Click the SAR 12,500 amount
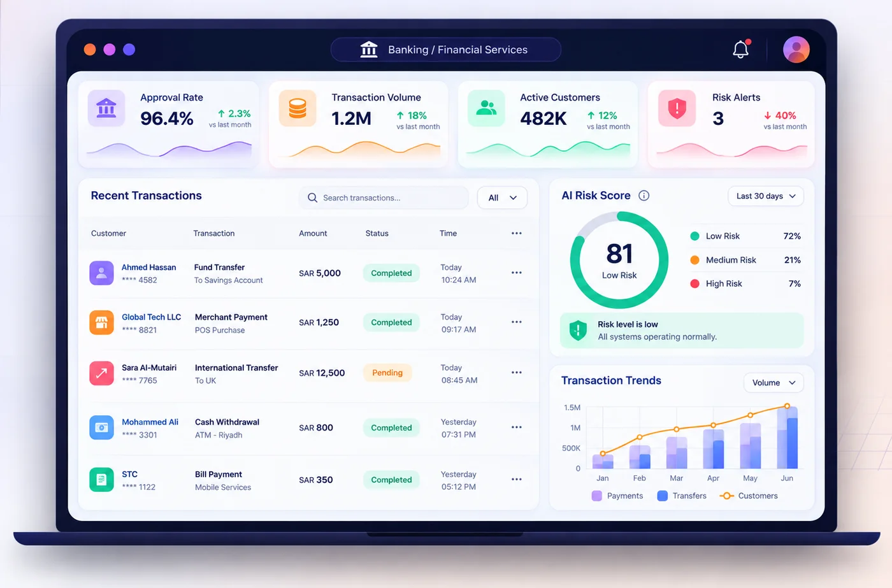The width and height of the screenshot is (892, 588). pyautogui.click(x=322, y=373)
